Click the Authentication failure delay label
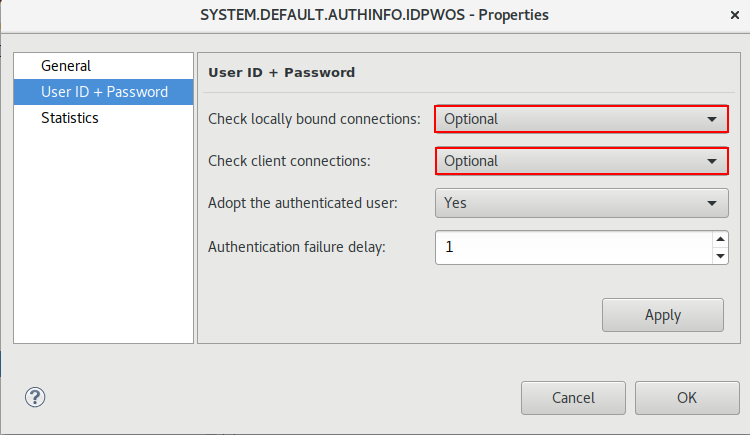750x435 pixels. [x=297, y=247]
